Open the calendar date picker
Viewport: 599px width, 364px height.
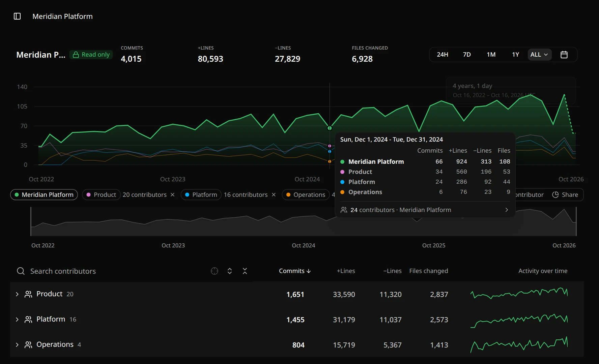point(564,55)
